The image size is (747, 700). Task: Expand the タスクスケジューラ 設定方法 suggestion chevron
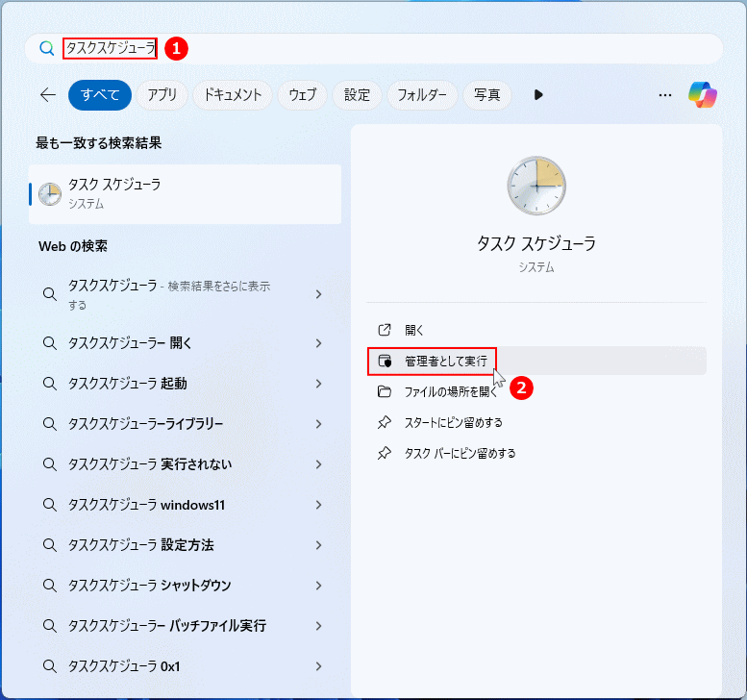[319, 545]
